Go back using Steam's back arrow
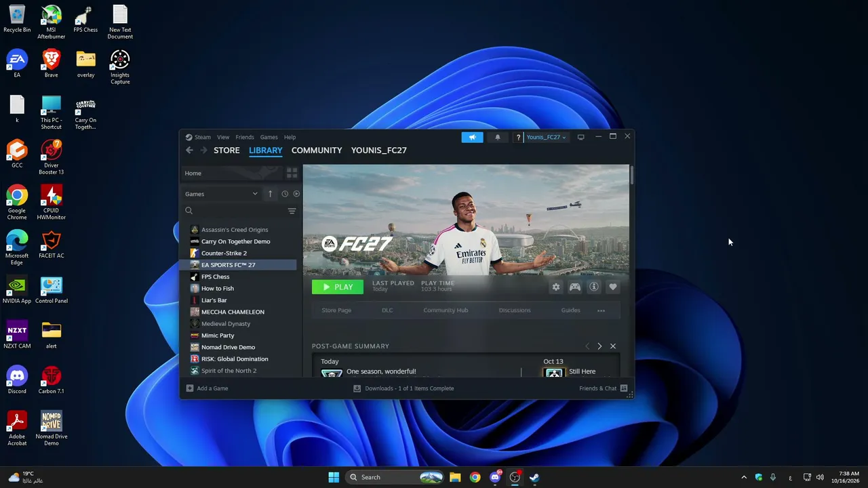Image resolution: width=868 pixels, height=488 pixels. (x=189, y=150)
